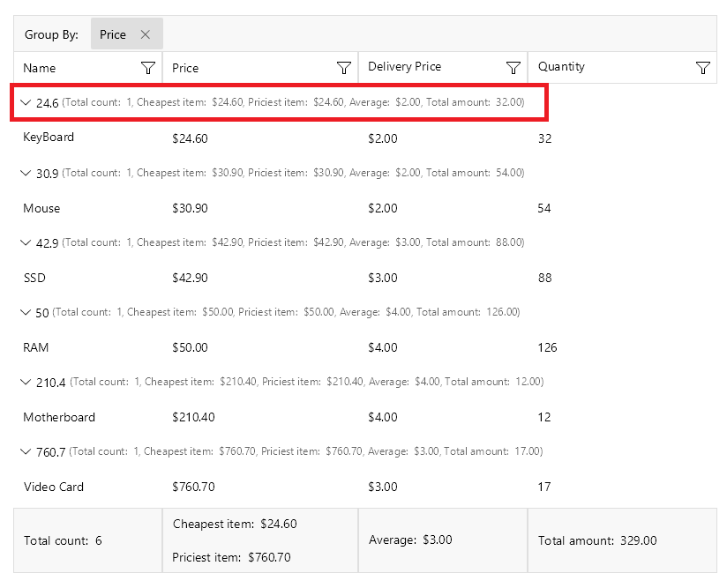This screenshot has width=727, height=588.
Task: Open the Delivery Price filter funnel
Action: (513, 68)
